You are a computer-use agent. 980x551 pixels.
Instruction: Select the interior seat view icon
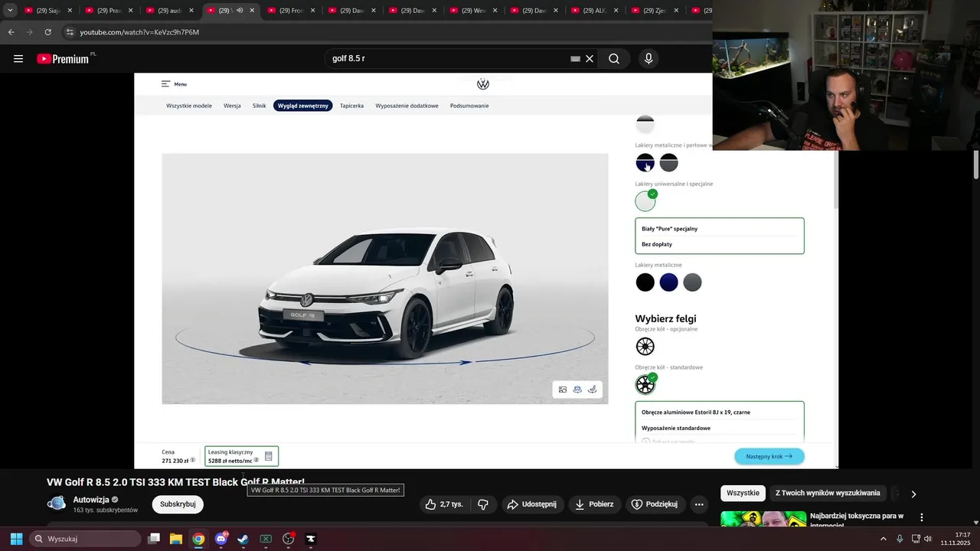[x=593, y=390]
